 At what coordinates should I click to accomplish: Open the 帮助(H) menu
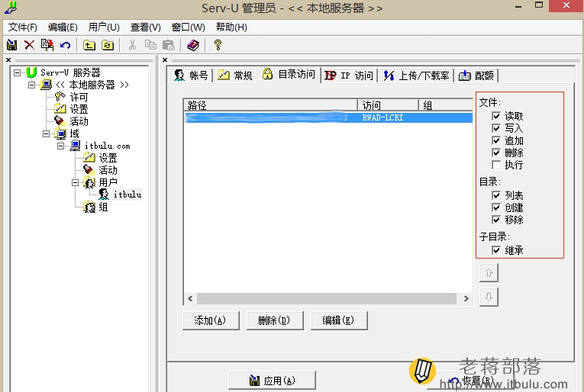coord(231,27)
